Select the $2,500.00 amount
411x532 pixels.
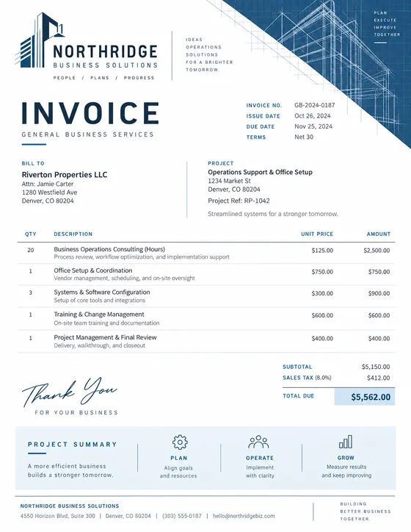[x=377, y=251]
